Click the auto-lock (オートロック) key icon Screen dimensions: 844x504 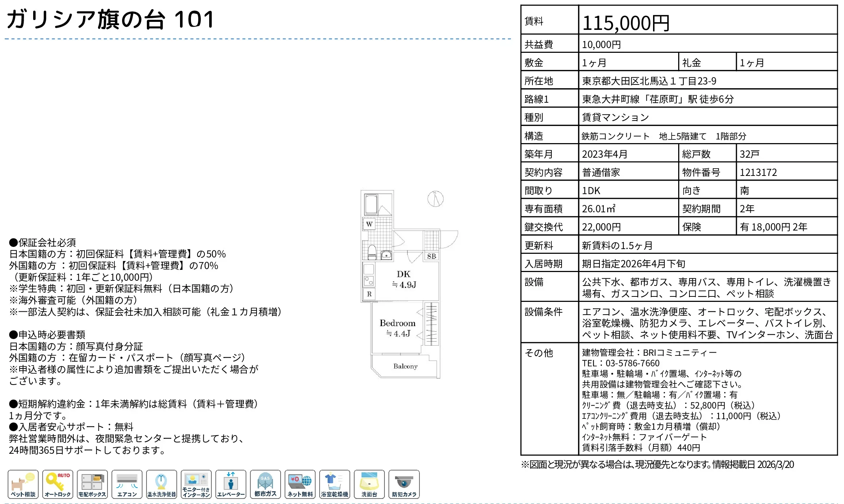point(58,484)
